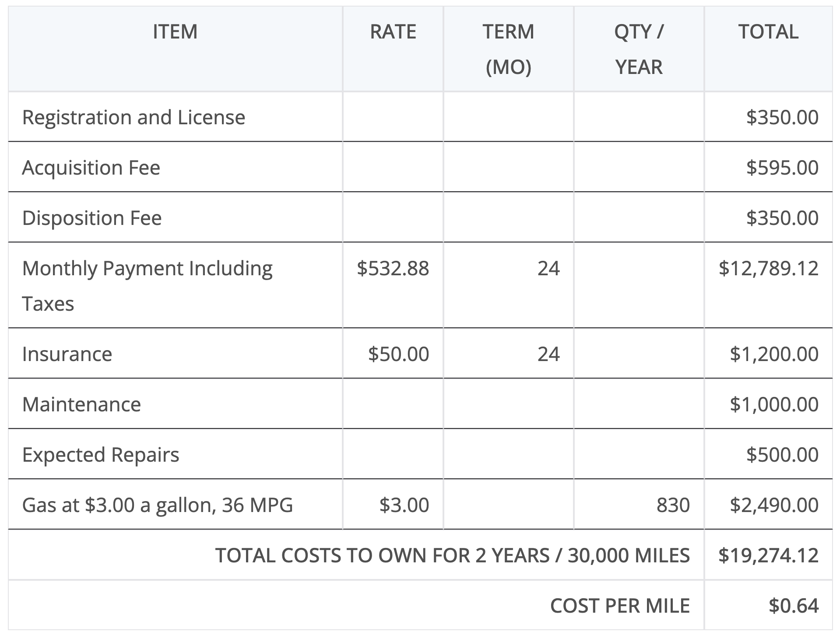
Task: Click the Monthly Payment Including Taxes label
Action: click(x=147, y=285)
